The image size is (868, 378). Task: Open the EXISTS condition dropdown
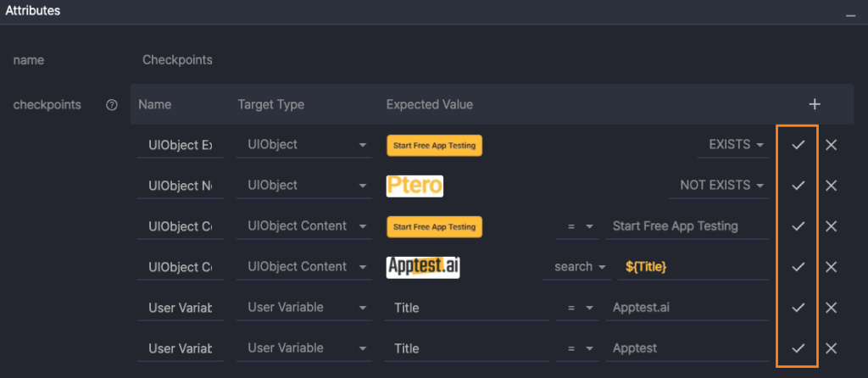pos(736,145)
